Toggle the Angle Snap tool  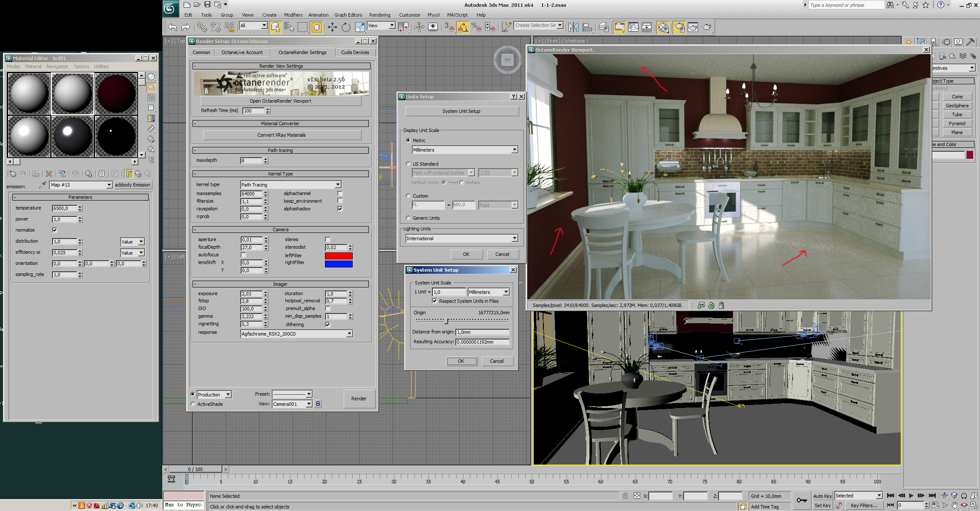click(463, 27)
